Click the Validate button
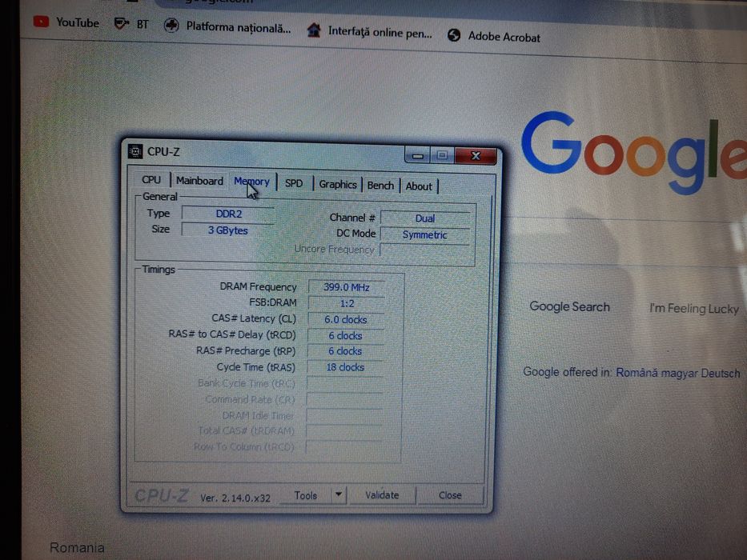Screen dimensions: 747x560 click(x=382, y=495)
